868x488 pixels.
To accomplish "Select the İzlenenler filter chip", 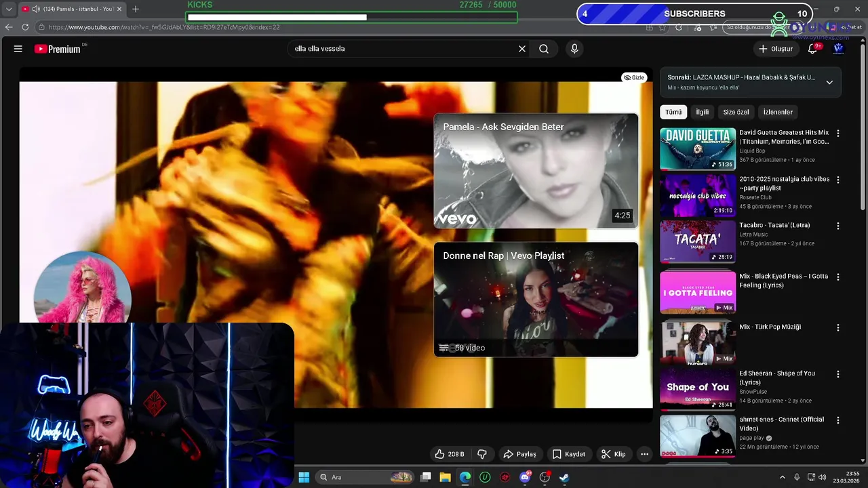I will click(x=778, y=112).
